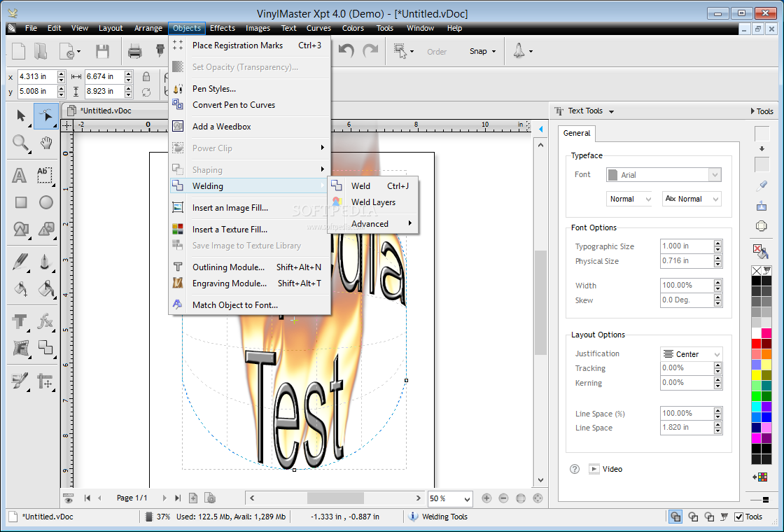The height and width of the screenshot is (532, 784).
Task: Select the magnifier zoom tool
Action: [x=20, y=143]
